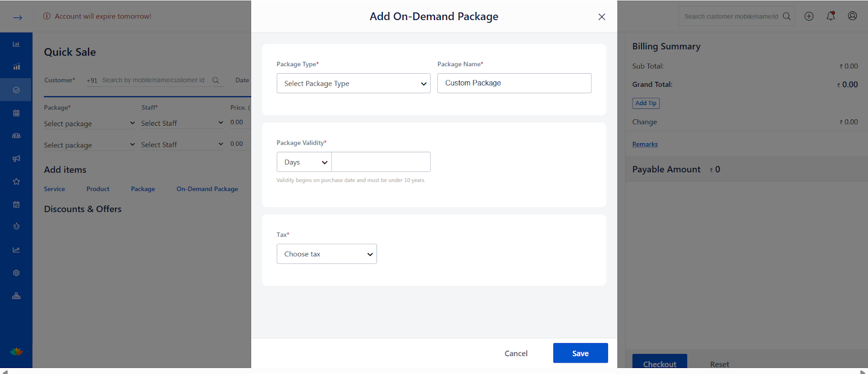Open the star sidebar icon
The height and width of the screenshot is (374, 868).
[16, 182]
